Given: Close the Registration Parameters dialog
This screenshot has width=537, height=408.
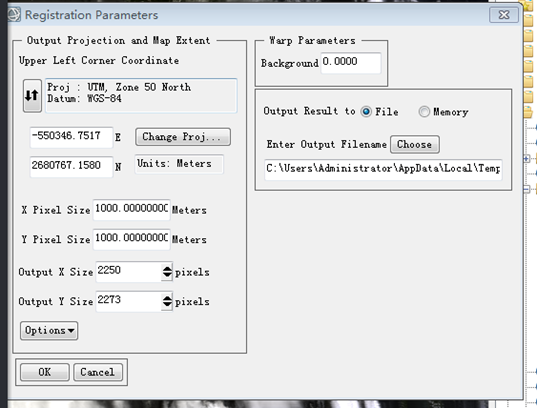Looking at the screenshot, I should click(504, 15).
